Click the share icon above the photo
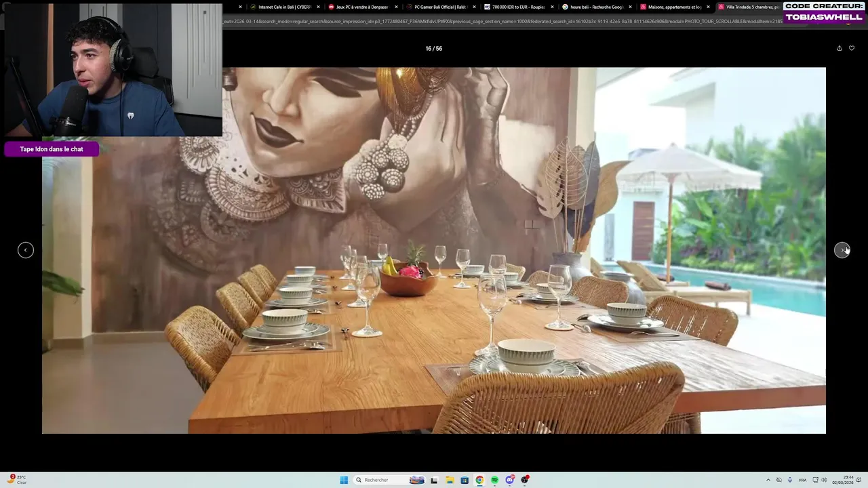The width and height of the screenshot is (868, 488). pyautogui.click(x=839, y=48)
